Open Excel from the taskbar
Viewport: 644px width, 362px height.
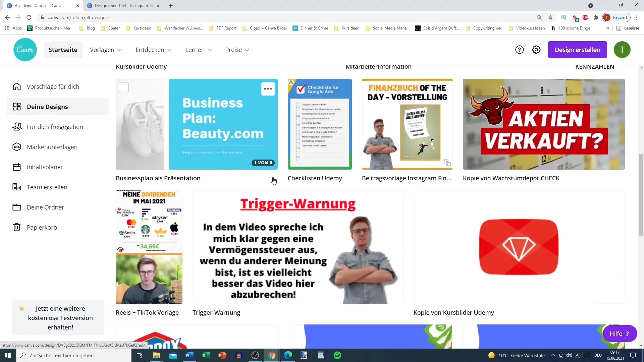click(x=206, y=355)
